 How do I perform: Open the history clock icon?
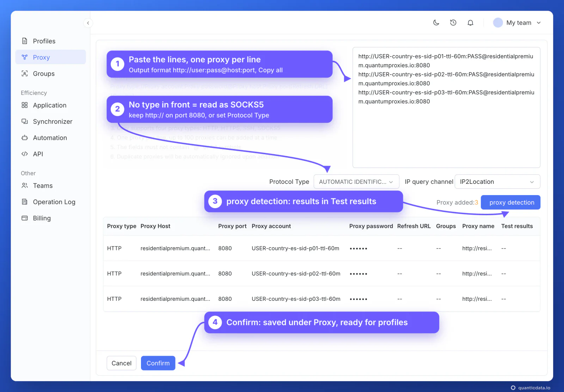tap(453, 23)
